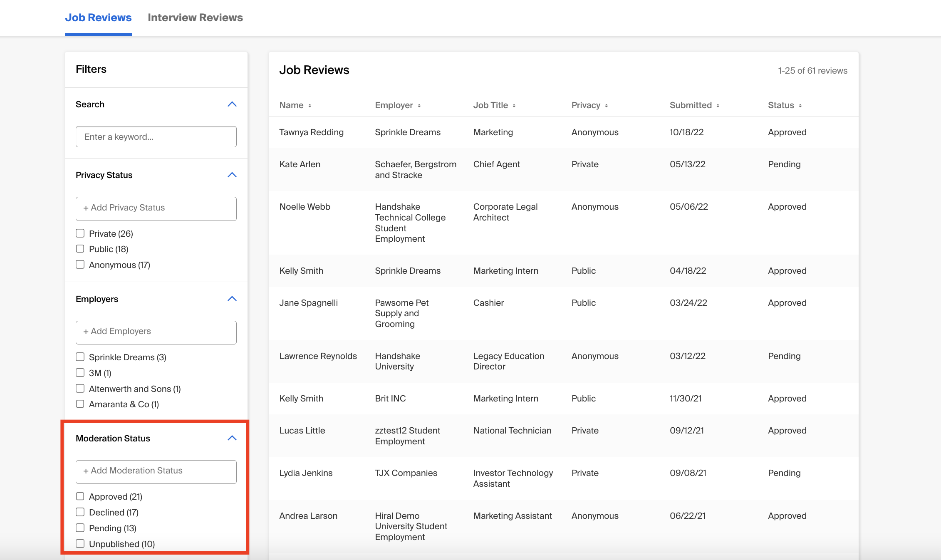Sort reviews by Employer column icon
The width and height of the screenshot is (941, 560).
click(419, 106)
